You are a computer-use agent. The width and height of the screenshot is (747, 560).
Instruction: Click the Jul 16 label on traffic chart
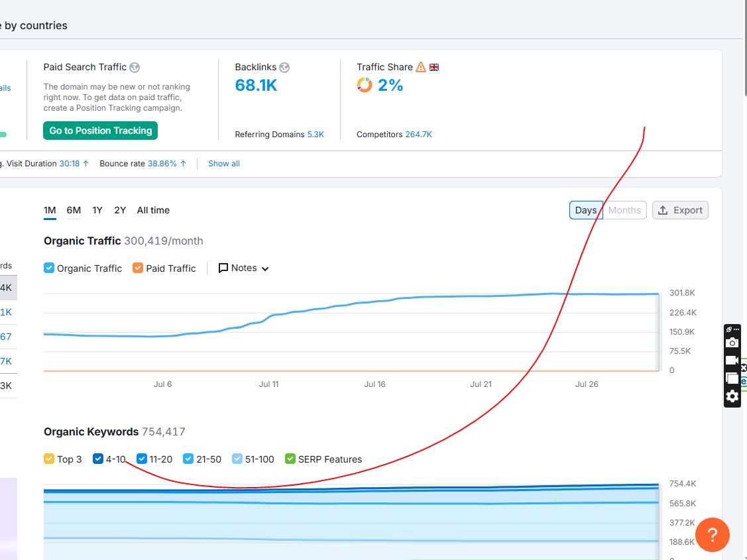pos(375,384)
